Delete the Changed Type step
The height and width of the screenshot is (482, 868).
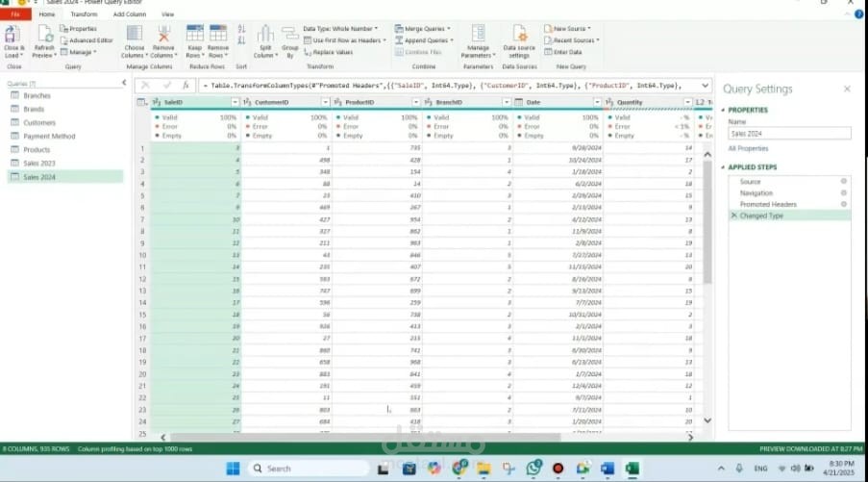point(734,216)
